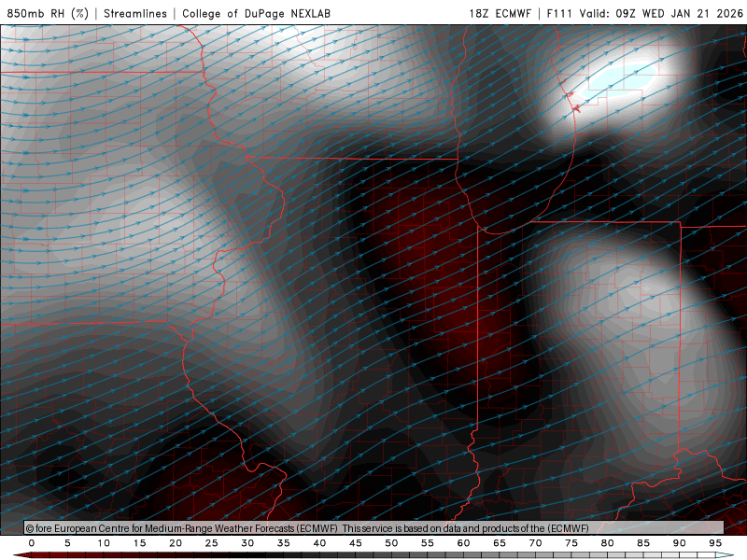
Task: Click the "850mb RH (%)" title text
Action: click(48, 13)
